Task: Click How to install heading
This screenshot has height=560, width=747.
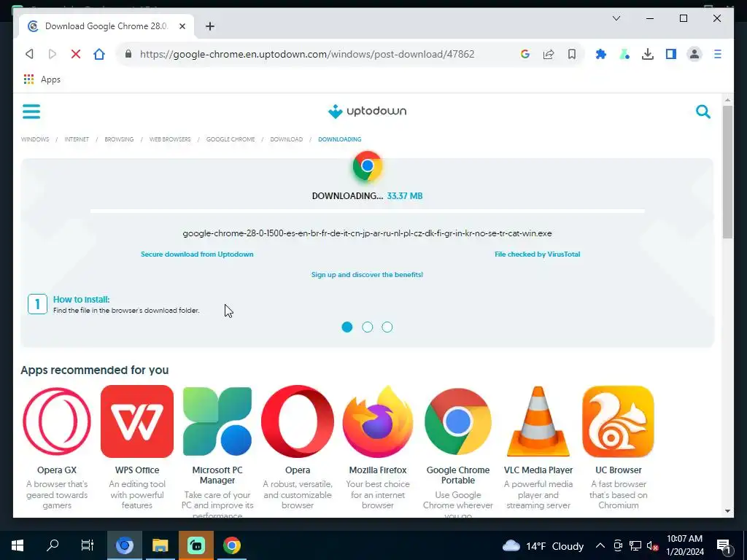Action: [x=82, y=300]
